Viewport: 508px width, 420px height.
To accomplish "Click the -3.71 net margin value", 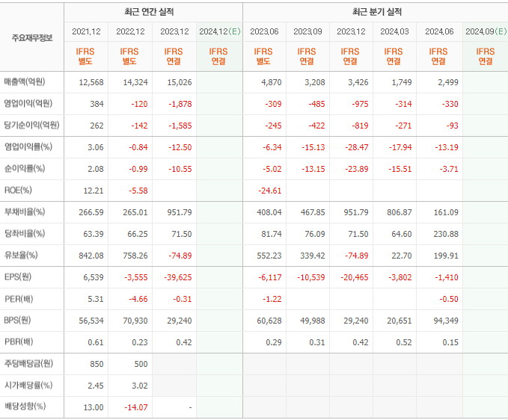I will click(449, 169).
